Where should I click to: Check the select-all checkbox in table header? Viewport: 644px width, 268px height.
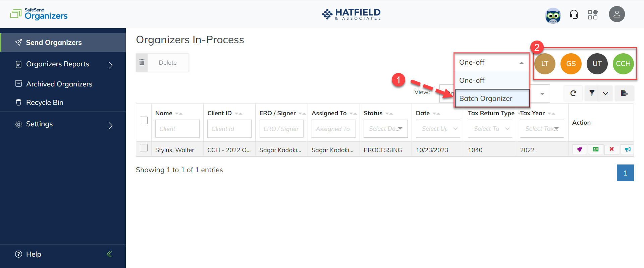point(144,120)
